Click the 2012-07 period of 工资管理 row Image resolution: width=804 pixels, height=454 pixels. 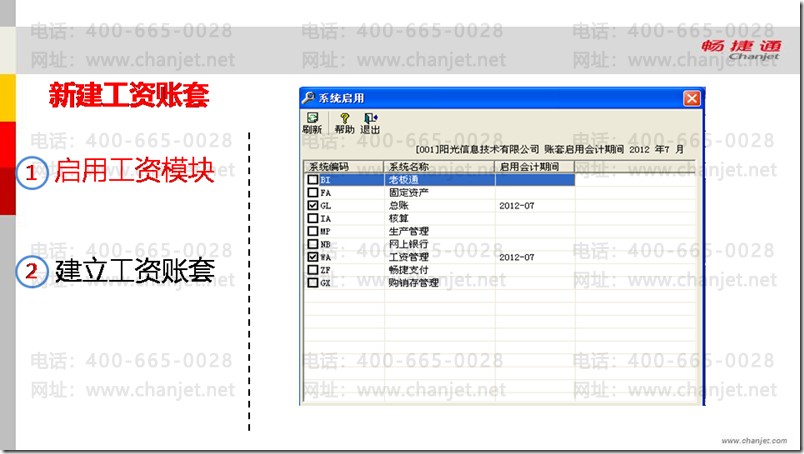[517, 257]
